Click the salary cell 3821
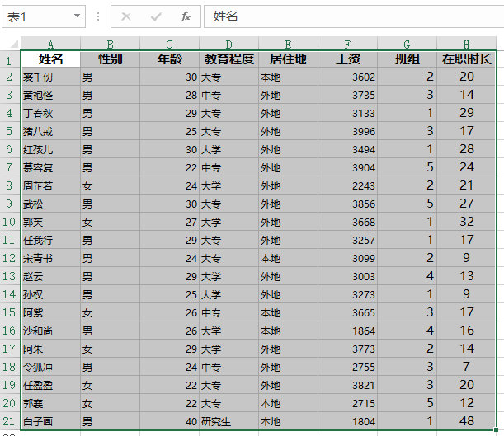 click(x=347, y=385)
